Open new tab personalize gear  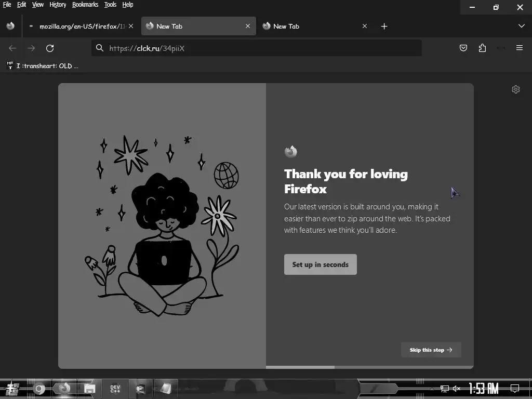[x=516, y=89]
